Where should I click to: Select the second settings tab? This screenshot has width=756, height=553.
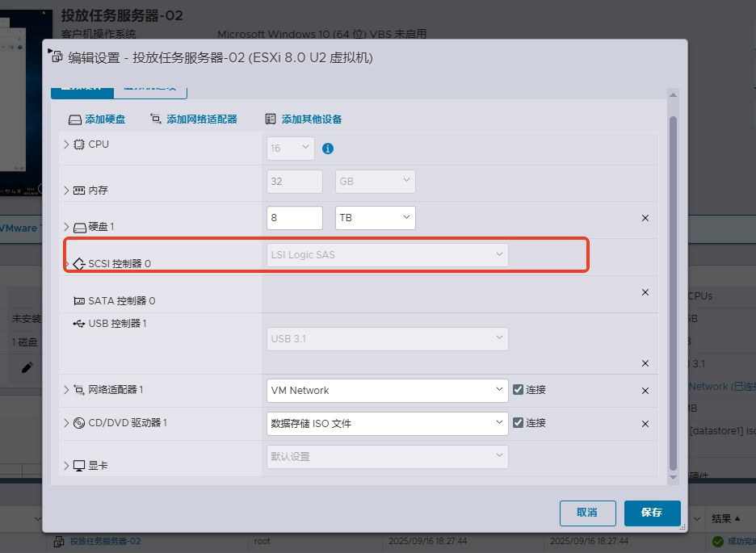(150, 93)
